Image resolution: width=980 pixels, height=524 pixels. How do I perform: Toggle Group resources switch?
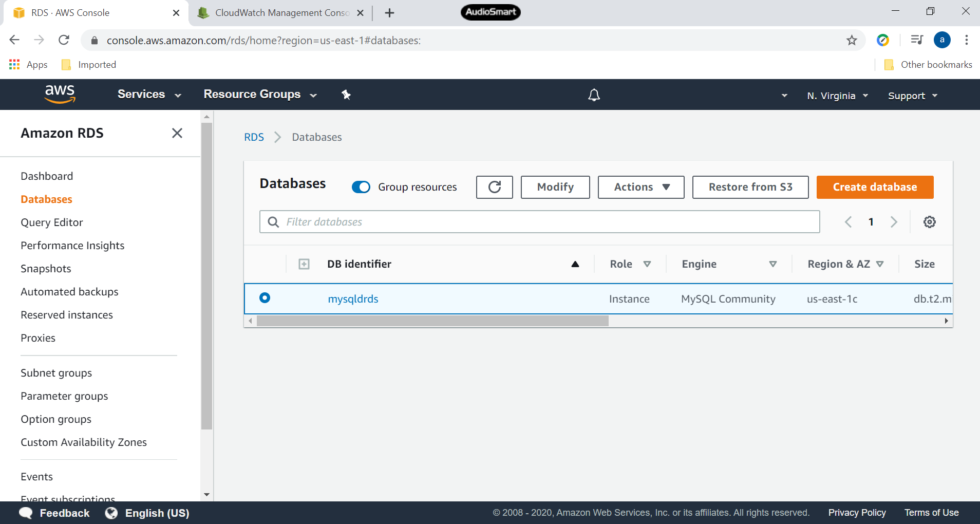click(x=361, y=187)
